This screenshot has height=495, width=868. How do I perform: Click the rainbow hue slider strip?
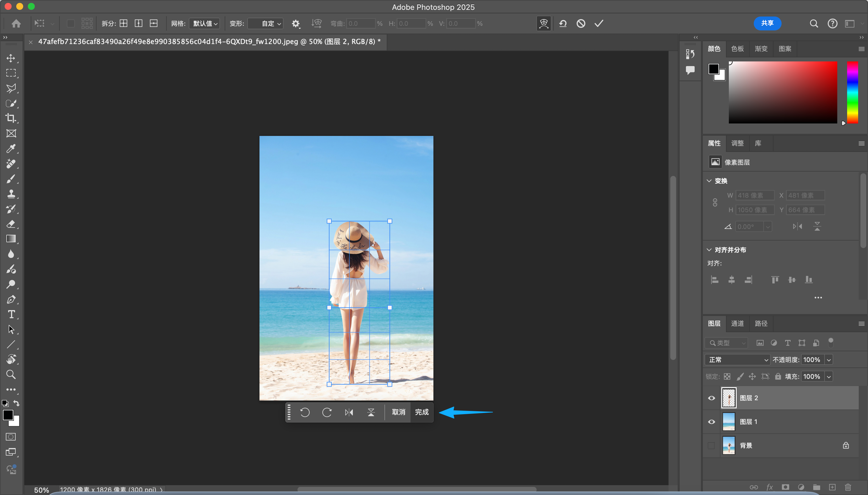pos(852,92)
